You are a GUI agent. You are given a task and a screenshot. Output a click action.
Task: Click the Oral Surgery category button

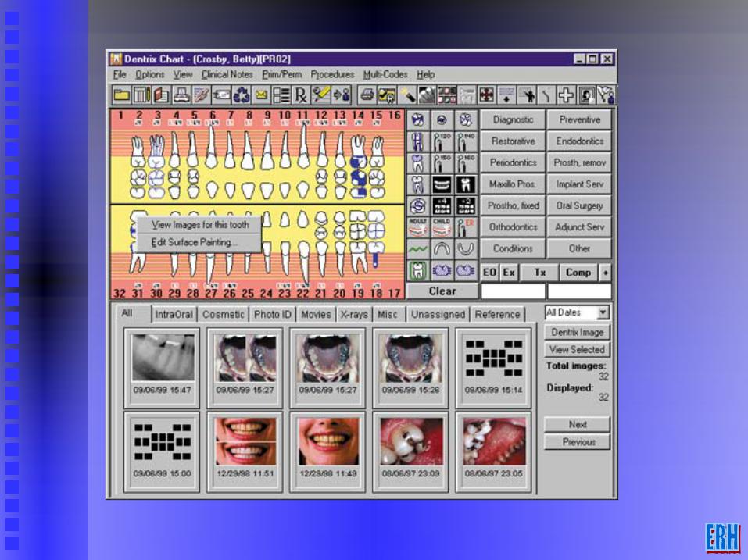pyautogui.click(x=579, y=205)
